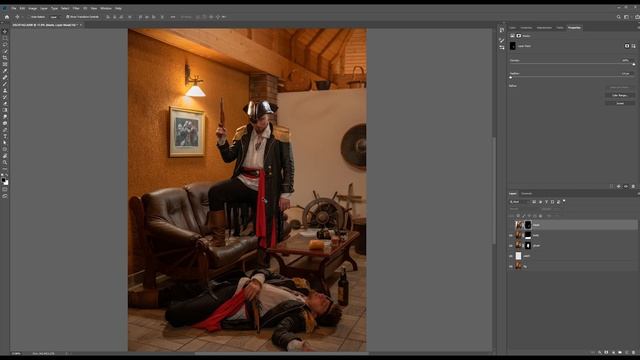Open topmost collapsed panel icon beside canvas
The width and height of the screenshot is (640, 360).
click(x=502, y=30)
